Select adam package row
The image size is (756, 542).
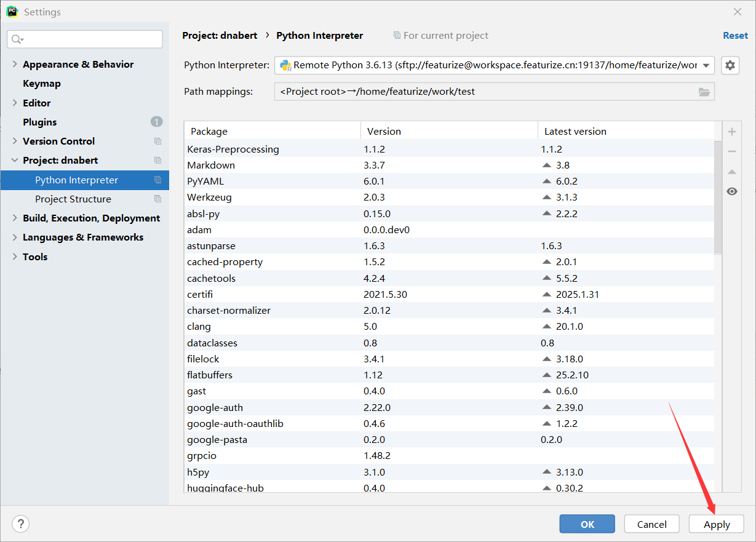point(450,229)
